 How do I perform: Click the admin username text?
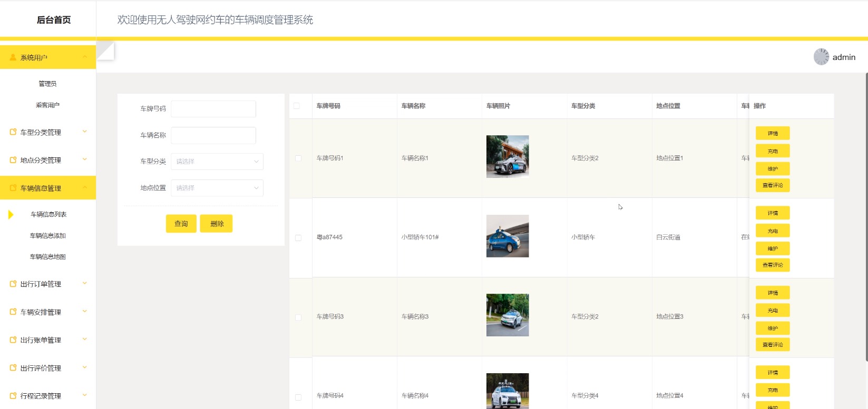[844, 57]
